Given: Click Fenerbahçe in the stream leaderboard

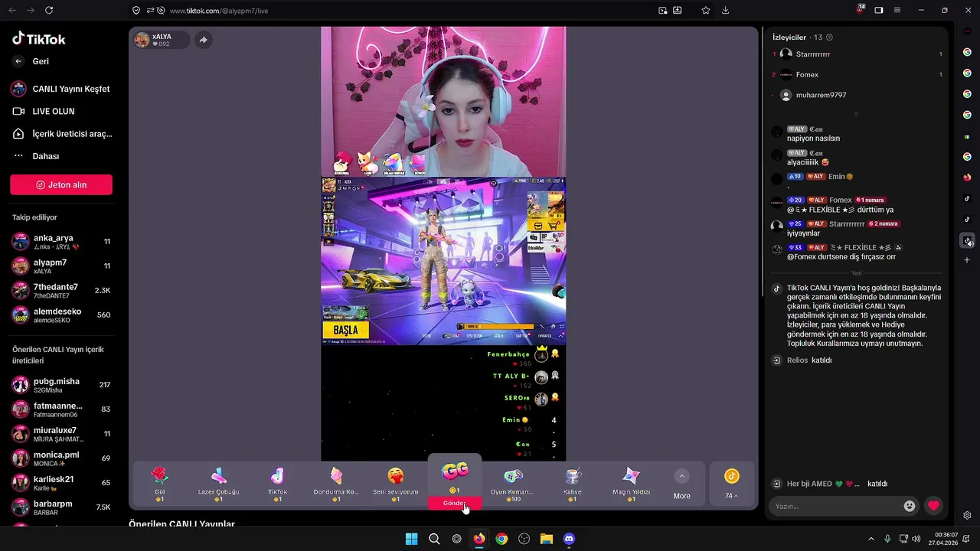Looking at the screenshot, I should click(x=508, y=354).
